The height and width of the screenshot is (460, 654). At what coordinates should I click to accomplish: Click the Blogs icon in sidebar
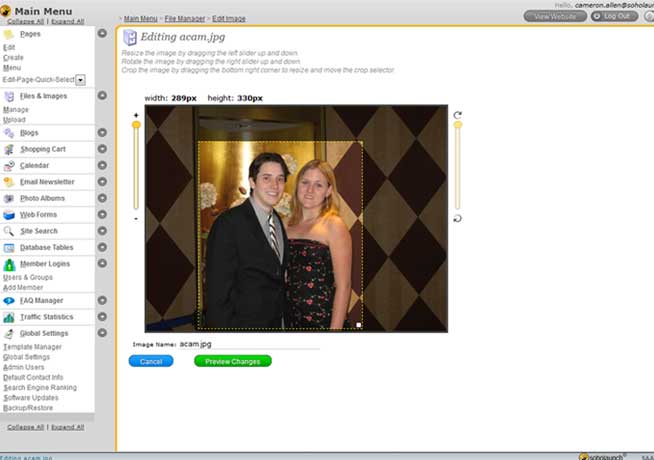pos(9,132)
